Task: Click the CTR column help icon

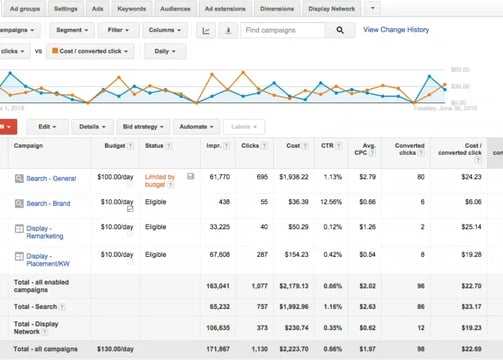Action: tap(339, 146)
